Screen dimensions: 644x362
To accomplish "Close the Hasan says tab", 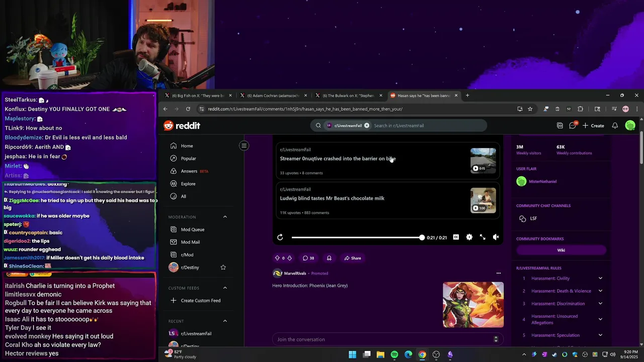I will click(456, 96).
